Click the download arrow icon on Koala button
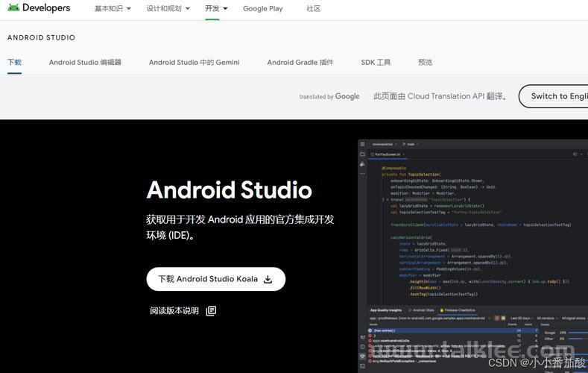The image size is (588, 373). [268, 279]
